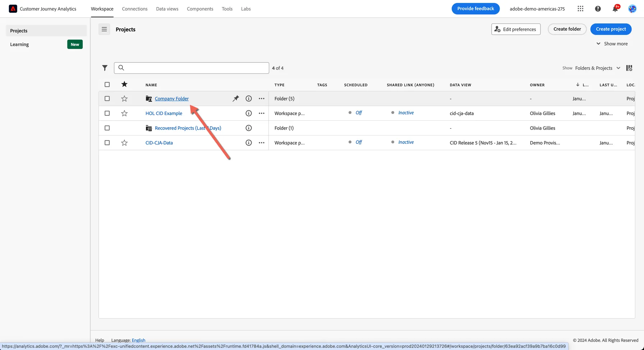Select the Recovered Projects row checkbox
644x350 pixels.
pyautogui.click(x=107, y=128)
